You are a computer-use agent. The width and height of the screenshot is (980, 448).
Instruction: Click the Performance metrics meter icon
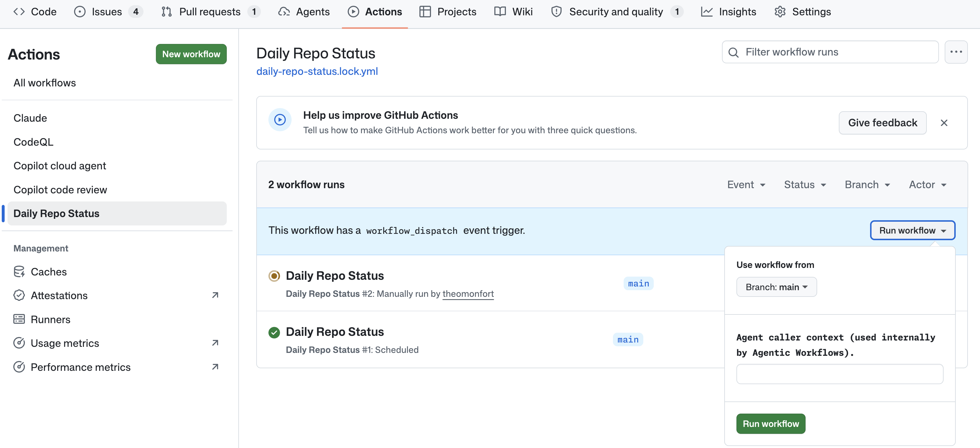19,367
